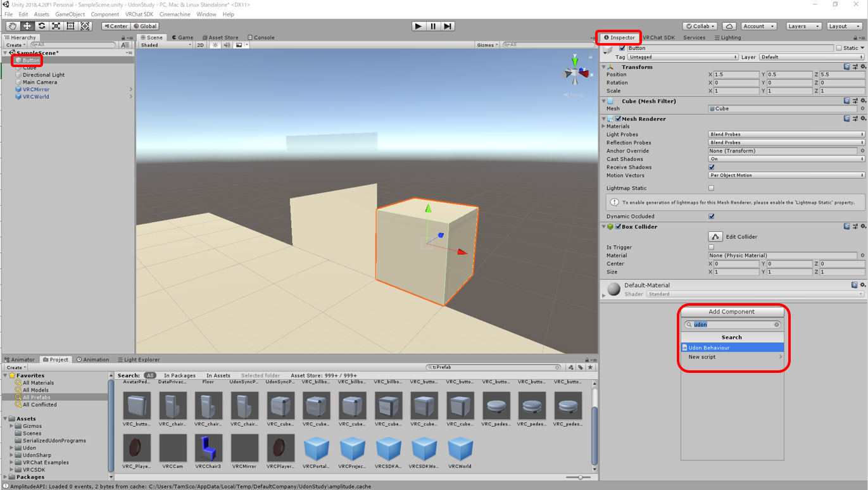Open the Layer dropdown in Inspector
The width and height of the screenshot is (868, 490).
[x=812, y=57]
